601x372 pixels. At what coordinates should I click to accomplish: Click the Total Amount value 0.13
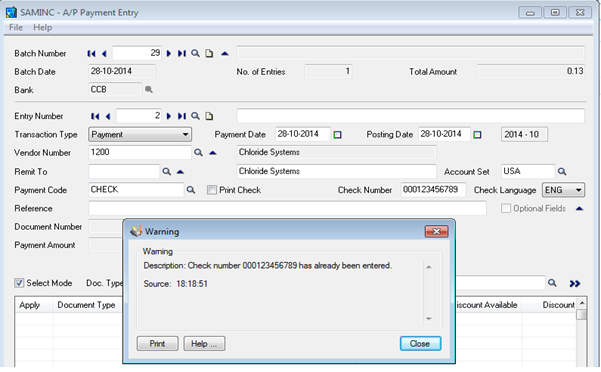coord(531,72)
